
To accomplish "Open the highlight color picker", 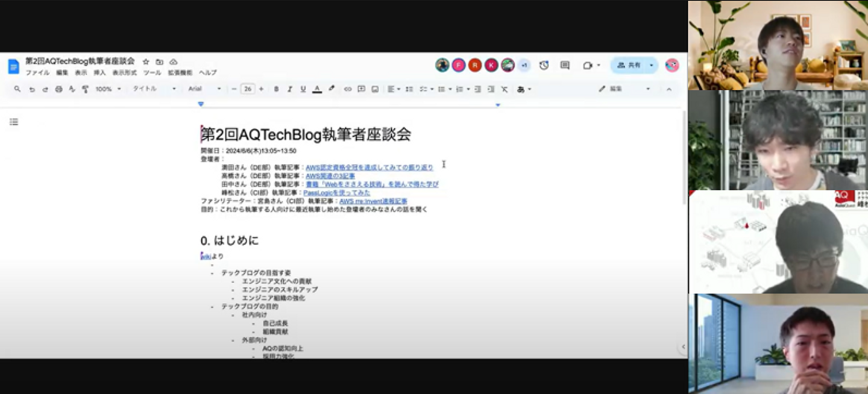I will (x=332, y=89).
